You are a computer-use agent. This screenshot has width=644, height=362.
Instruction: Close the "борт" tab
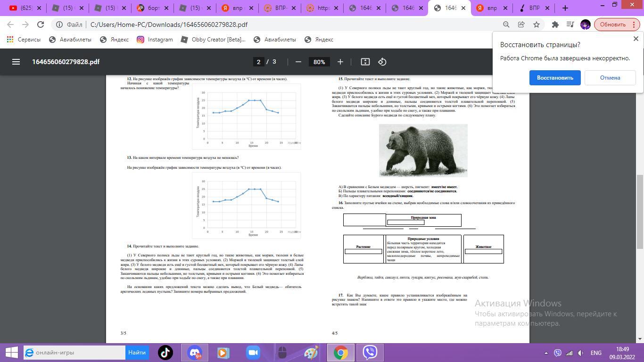point(166,8)
